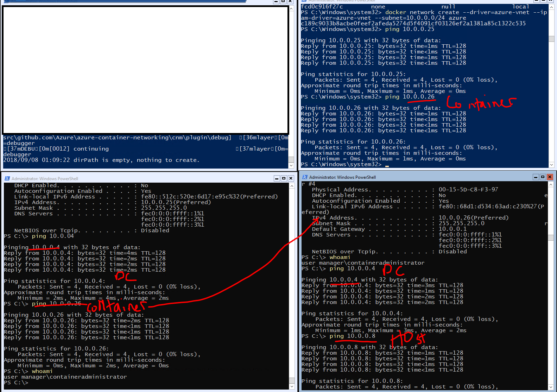Screen dimensions: 557x392
Task: Click 'Pinging 10.0.0.8 with 32 bytes' line
Action: click(370, 347)
